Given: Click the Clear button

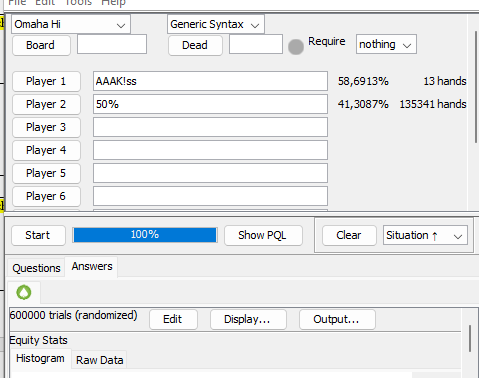Looking at the screenshot, I should click(x=349, y=235).
